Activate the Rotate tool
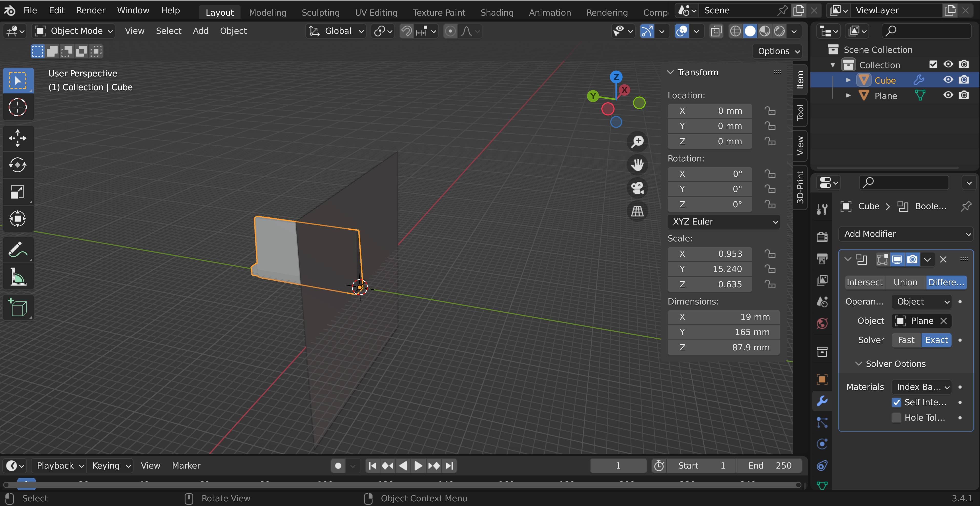Screen dimensions: 980x506 pyautogui.click(x=17, y=165)
